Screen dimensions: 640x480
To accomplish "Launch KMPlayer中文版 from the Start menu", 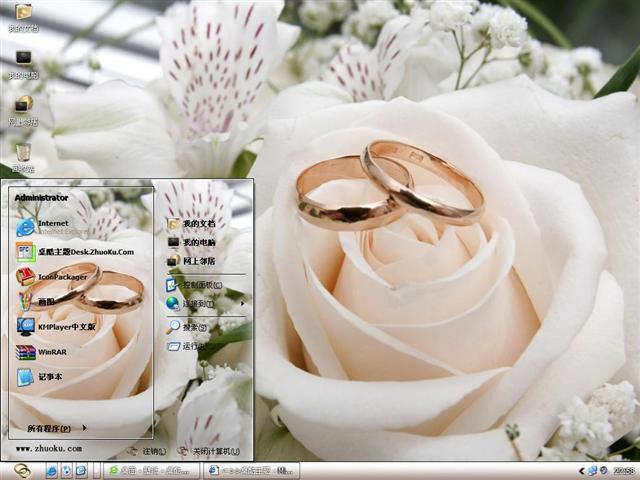I will (56, 327).
